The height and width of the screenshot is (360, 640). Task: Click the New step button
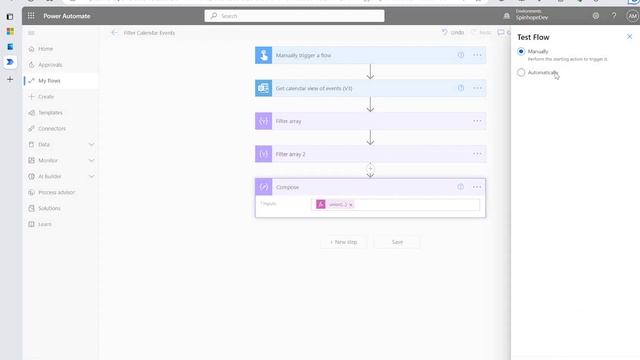pos(344,242)
